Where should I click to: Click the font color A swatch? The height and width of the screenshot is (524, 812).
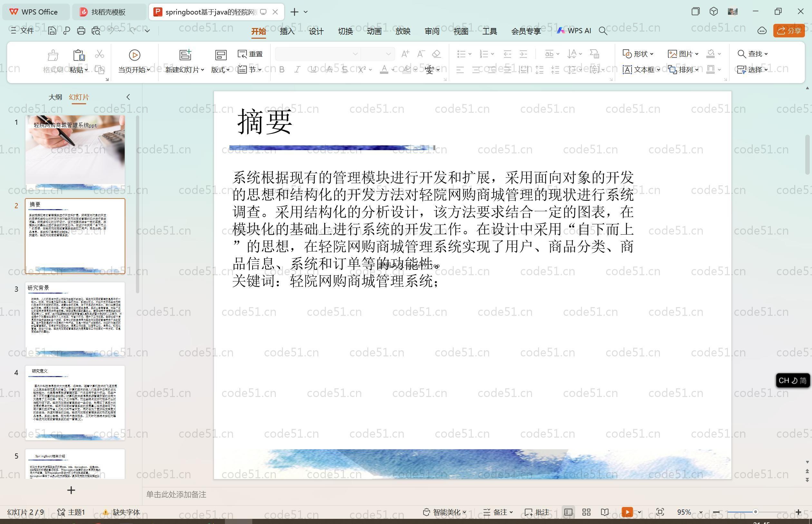pos(384,70)
